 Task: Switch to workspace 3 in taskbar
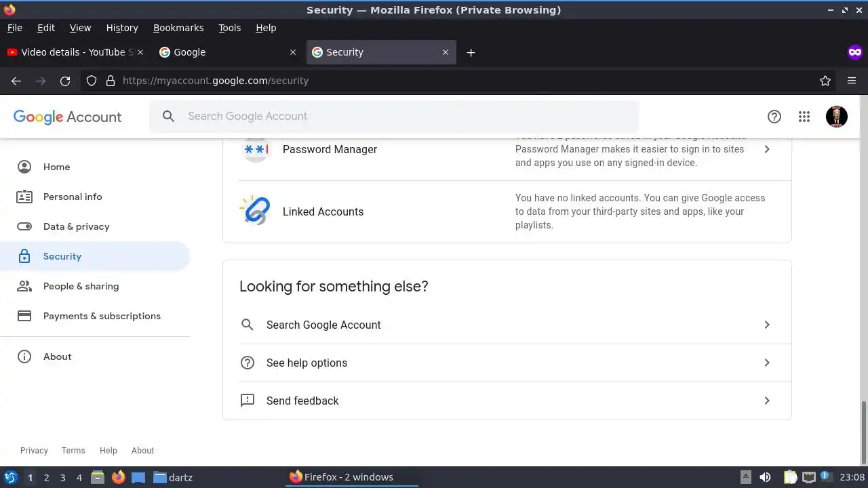pos(62,477)
